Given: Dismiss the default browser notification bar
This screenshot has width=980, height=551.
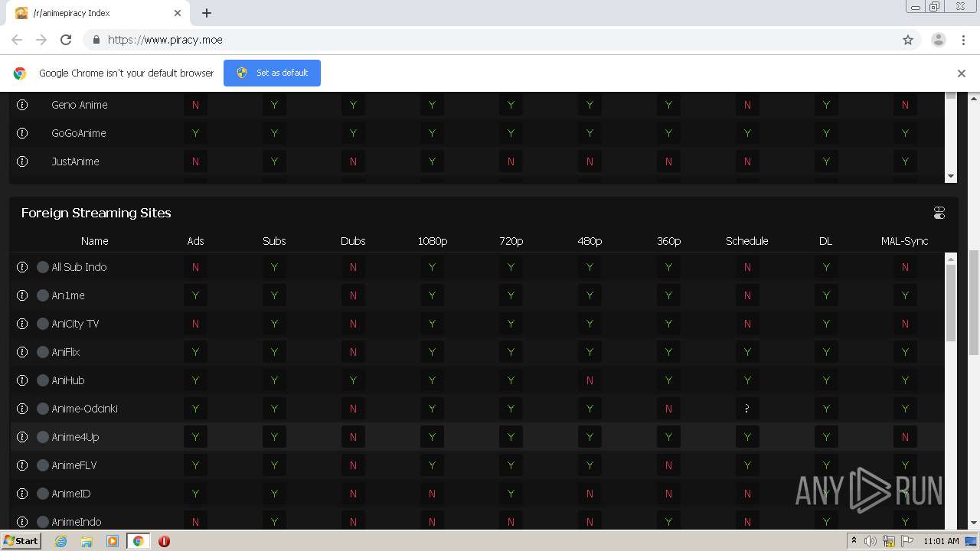Looking at the screenshot, I should coord(962,73).
